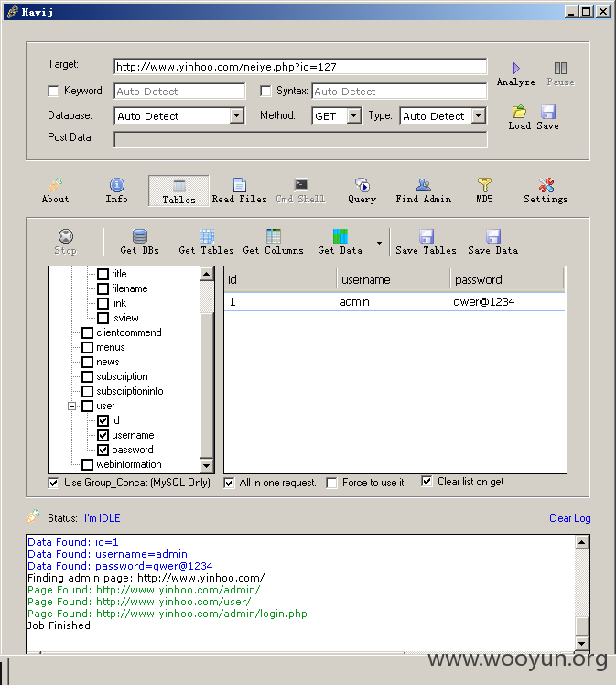Enable the Syntax checkbox
The image size is (616, 685).
pyautogui.click(x=265, y=91)
